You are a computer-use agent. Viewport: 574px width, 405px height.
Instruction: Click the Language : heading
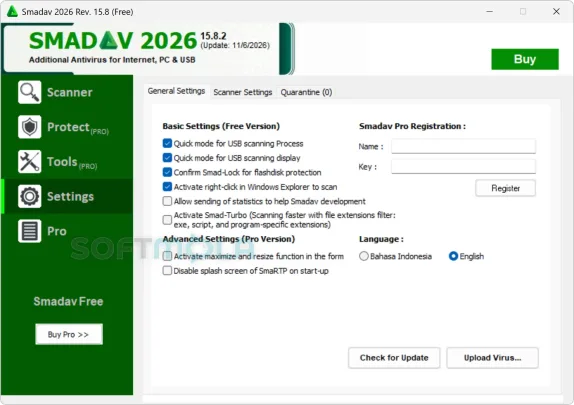(381, 239)
